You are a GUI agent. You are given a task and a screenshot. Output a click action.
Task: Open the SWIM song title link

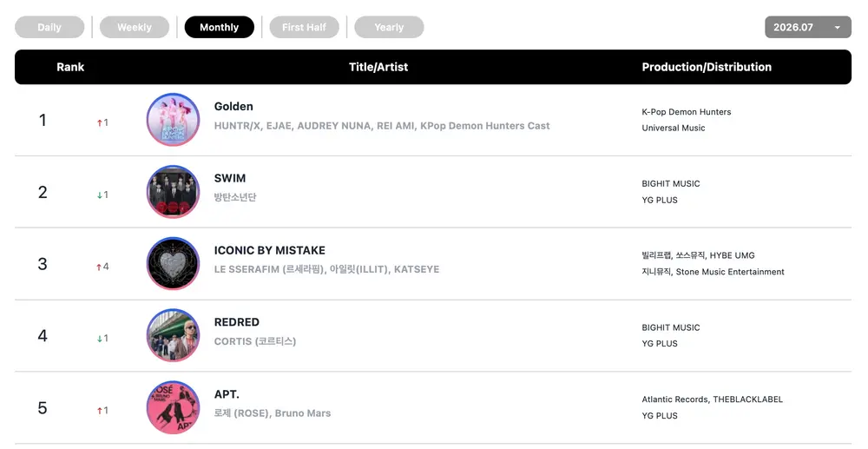point(230,178)
